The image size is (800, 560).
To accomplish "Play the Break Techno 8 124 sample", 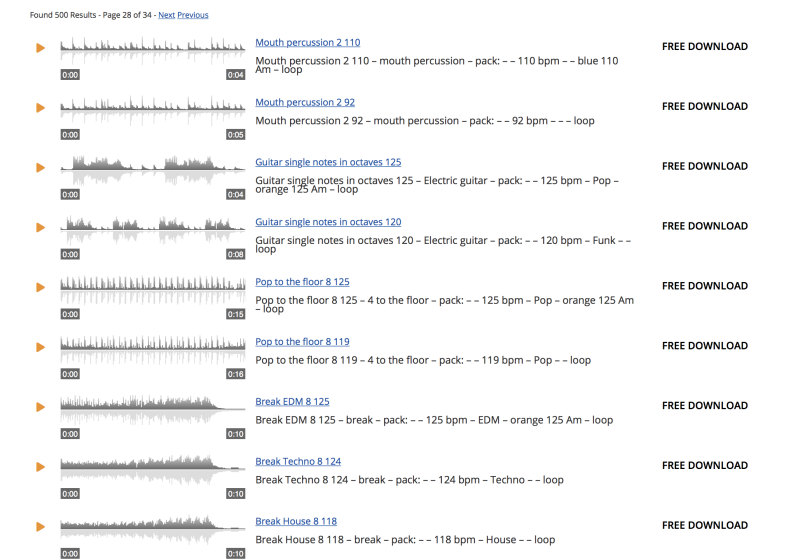I will pos(40,467).
